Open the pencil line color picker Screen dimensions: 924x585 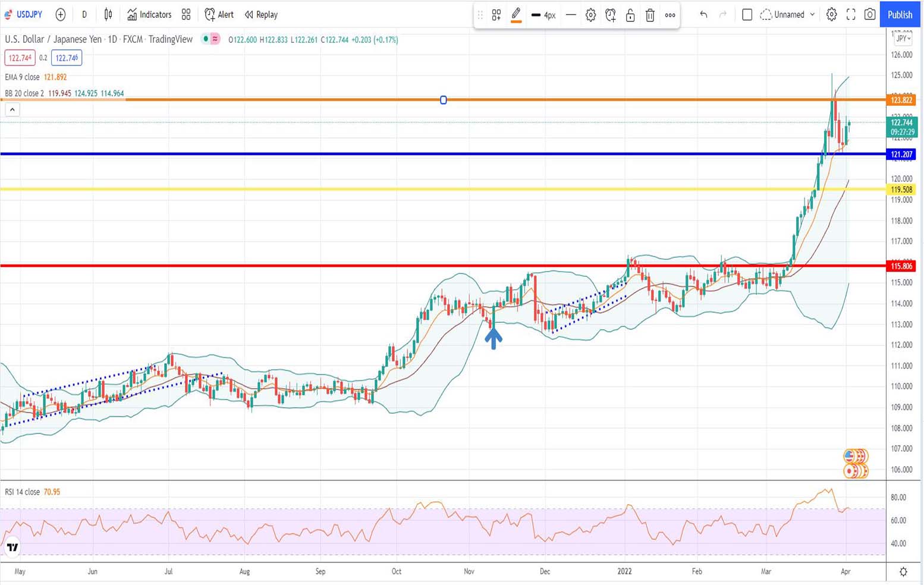(x=516, y=15)
